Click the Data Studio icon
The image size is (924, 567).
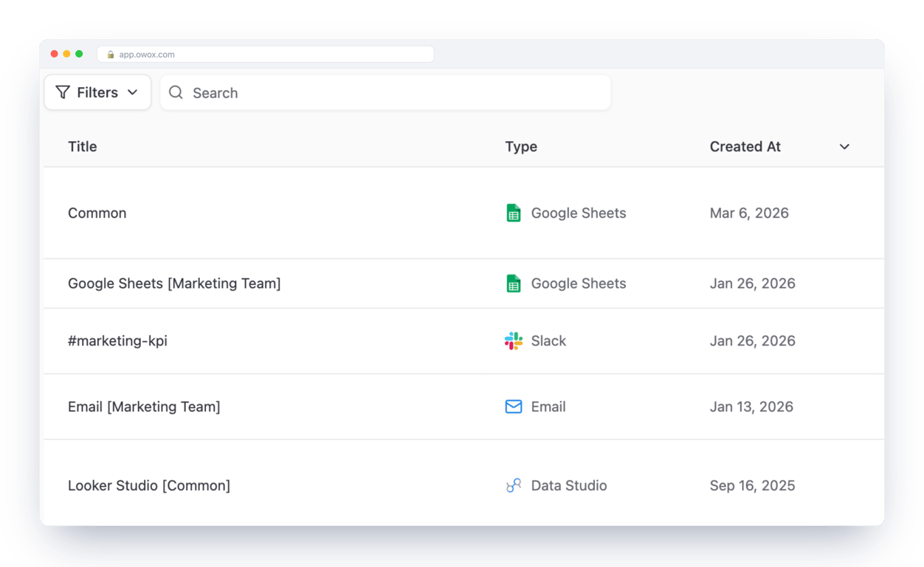pyautogui.click(x=514, y=485)
